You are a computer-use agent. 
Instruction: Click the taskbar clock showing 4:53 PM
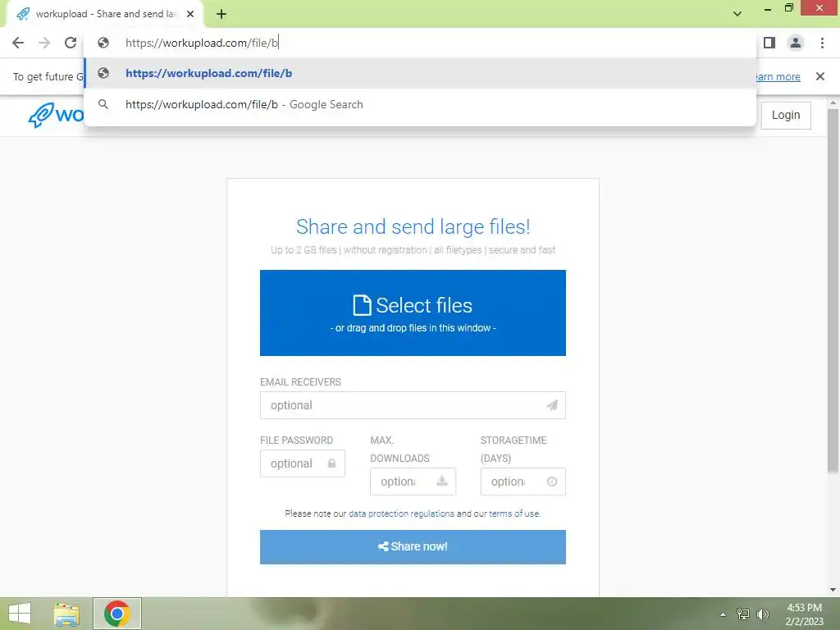804,614
